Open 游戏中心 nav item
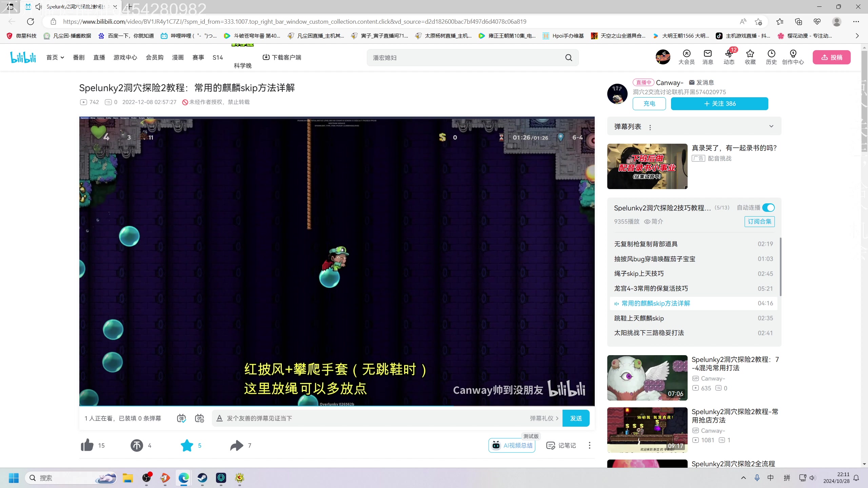This screenshot has width=868, height=488. click(x=125, y=57)
